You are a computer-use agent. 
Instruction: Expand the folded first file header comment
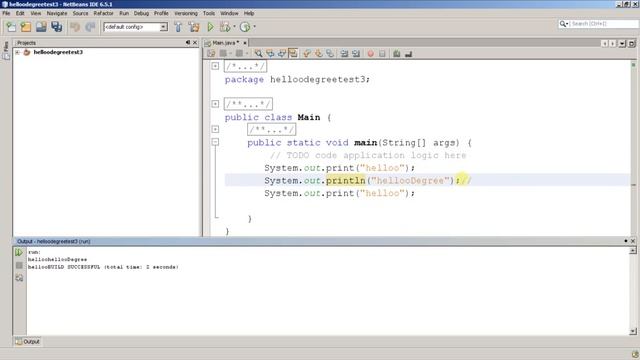click(x=215, y=66)
